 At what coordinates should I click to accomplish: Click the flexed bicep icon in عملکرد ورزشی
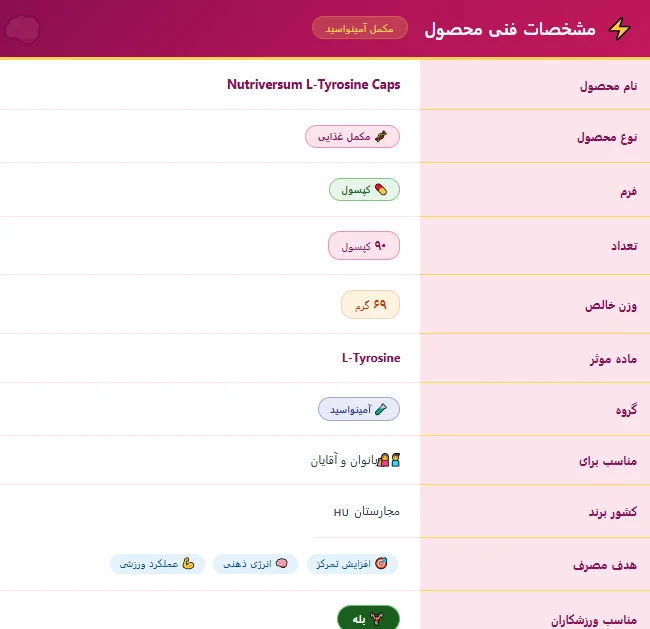tap(188, 563)
